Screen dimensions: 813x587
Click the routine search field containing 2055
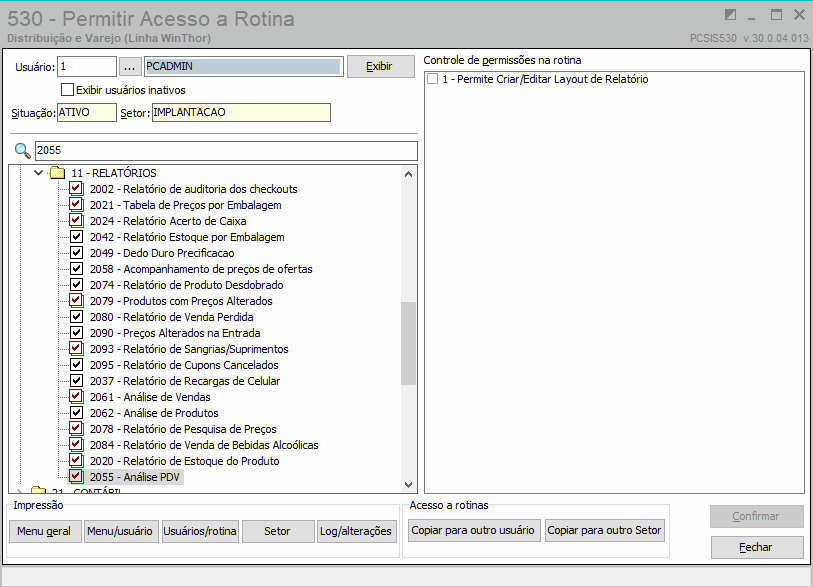pyautogui.click(x=226, y=150)
